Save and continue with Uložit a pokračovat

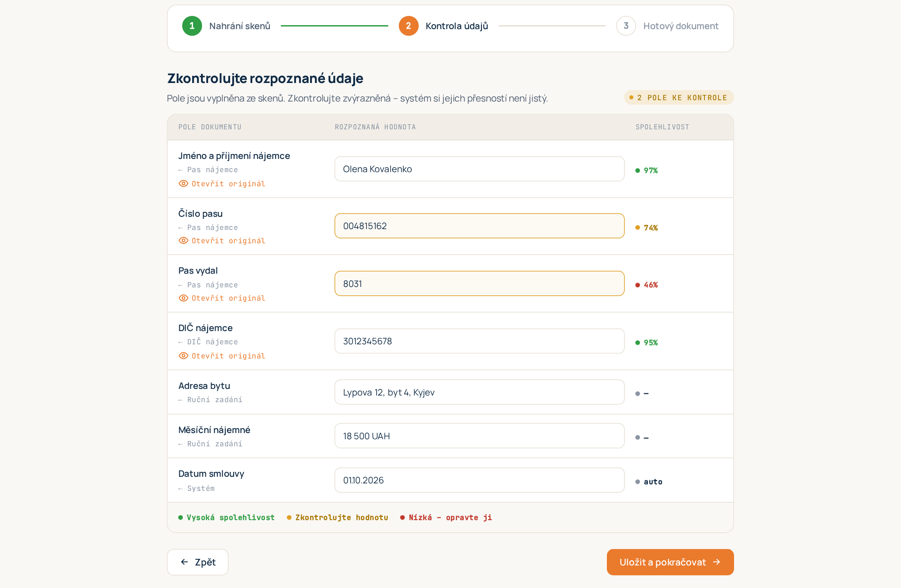(x=670, y=562)
